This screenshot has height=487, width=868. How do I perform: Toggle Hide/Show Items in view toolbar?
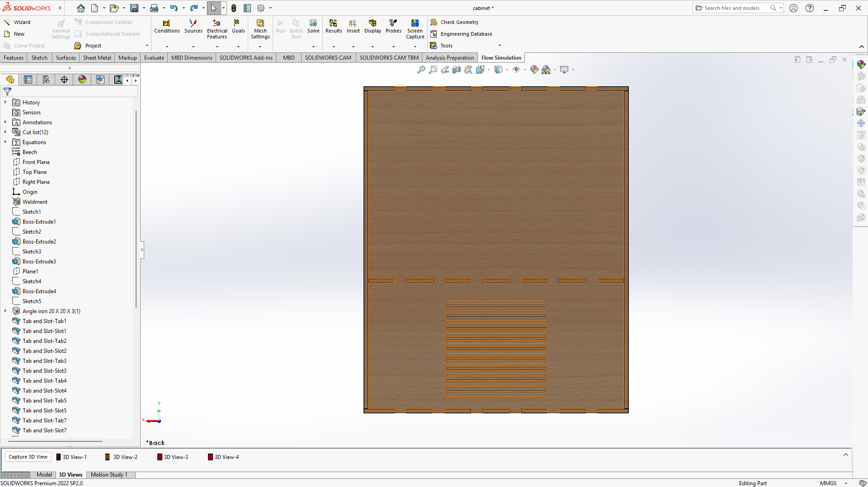pos(517,70)
